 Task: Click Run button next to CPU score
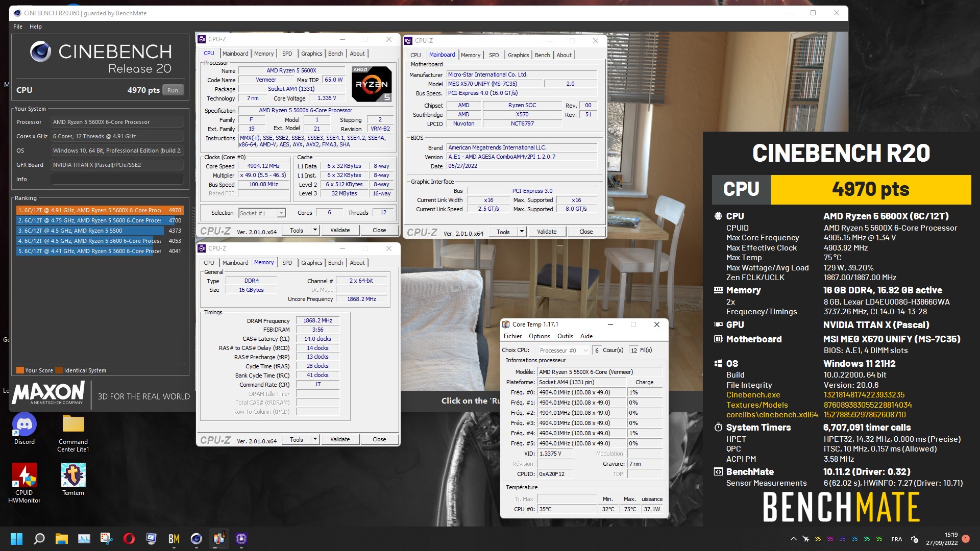pos(173,90)
